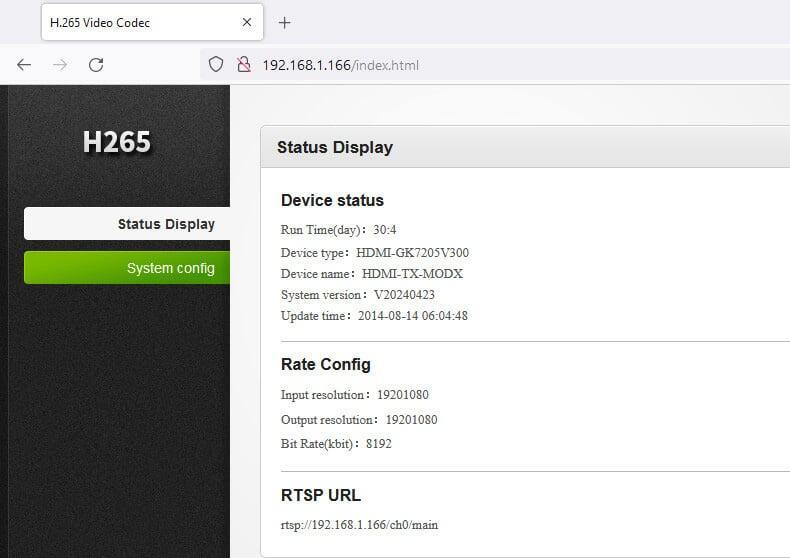Image resolution: width=790 pixels, height=558 pixels.
Task: Click the Bit Rate 8192 value
Action: (x=378, y=443)
